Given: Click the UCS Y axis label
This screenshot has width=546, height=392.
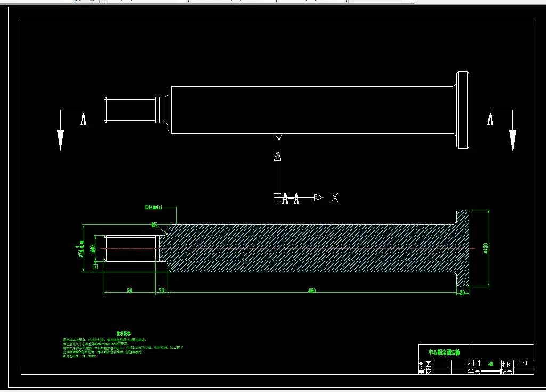Looking at the screenshot, I should [x=278, y=140].
